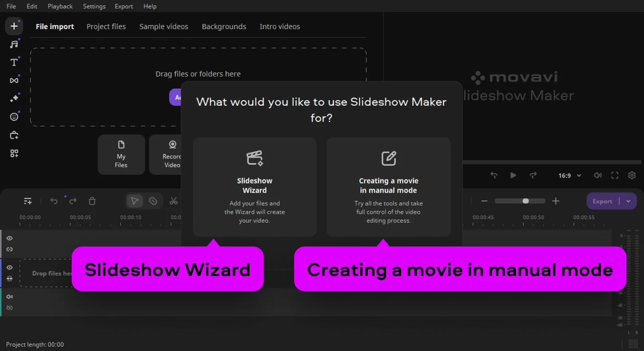The height and width of the screenshot is (351, 644).
Task: Choose the Slideshow Wizard option card
Action: click(x=255, y=187)
